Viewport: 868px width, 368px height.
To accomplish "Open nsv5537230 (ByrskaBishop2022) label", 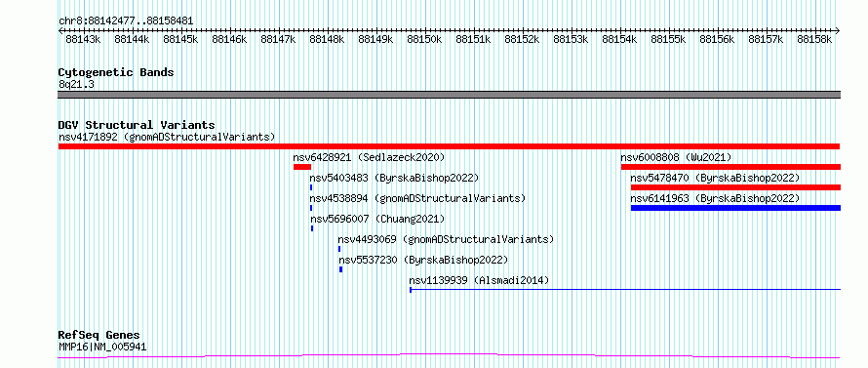I will click(423, 260).
